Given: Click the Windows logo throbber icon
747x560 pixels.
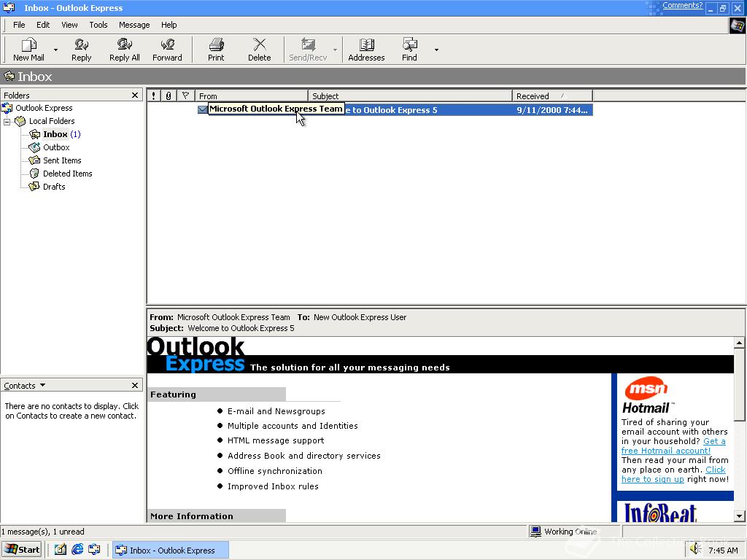Looking at the screenshot, I should 738,25.
